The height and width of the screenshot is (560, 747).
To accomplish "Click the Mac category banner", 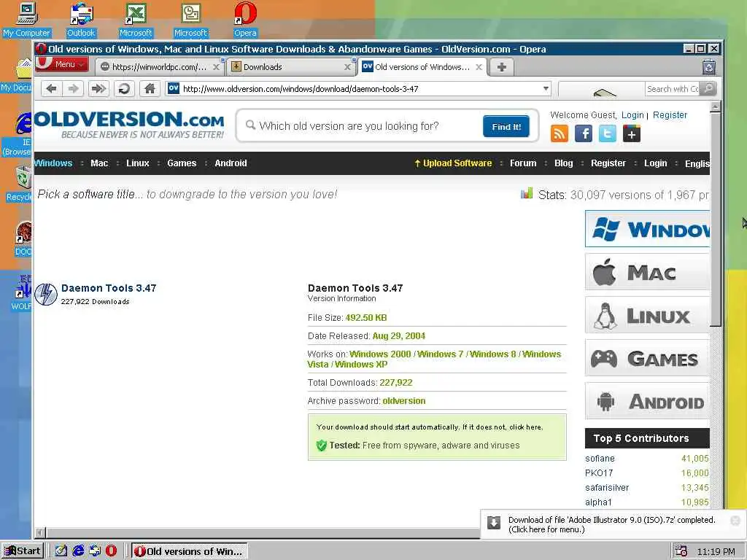I will [648, 272].
